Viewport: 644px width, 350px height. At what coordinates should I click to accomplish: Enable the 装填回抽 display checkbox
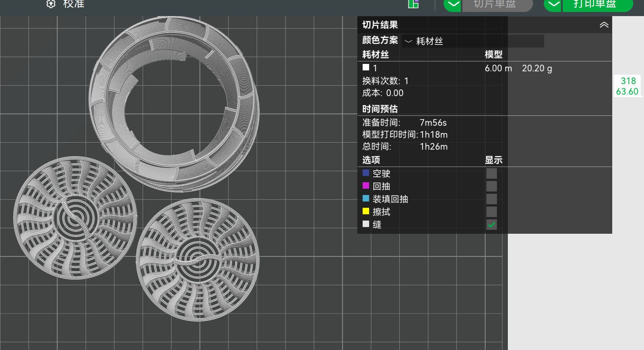point(491,199)
